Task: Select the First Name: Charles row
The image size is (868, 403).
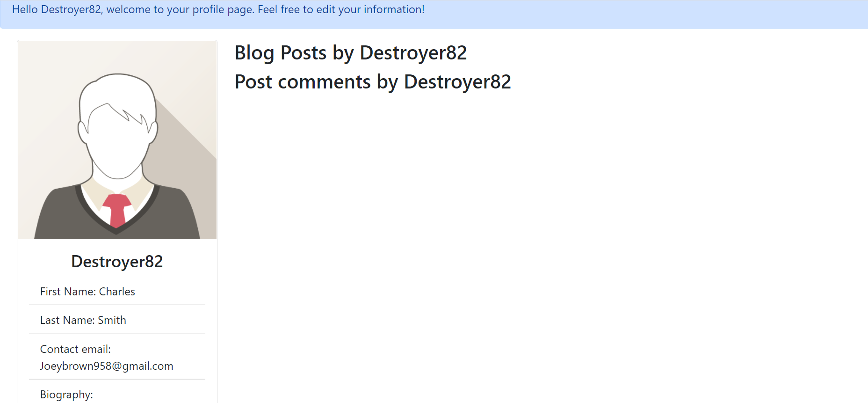Action: (x=117, y=292)
